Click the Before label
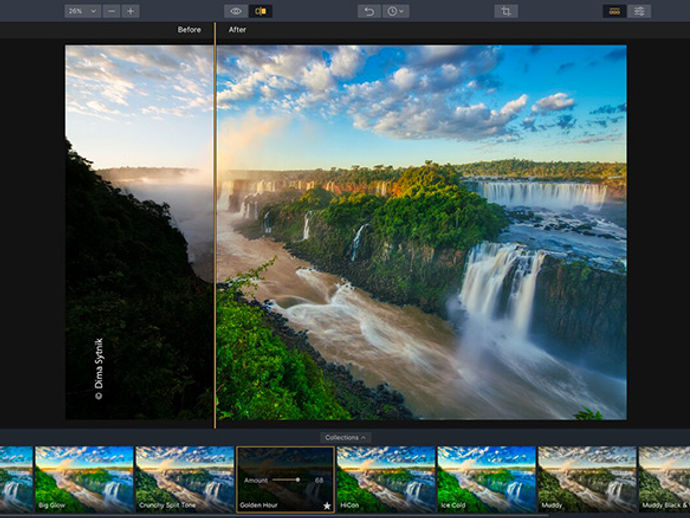This screenshot has width=690, height=518. pyautogui.click(x=189, y=29)
